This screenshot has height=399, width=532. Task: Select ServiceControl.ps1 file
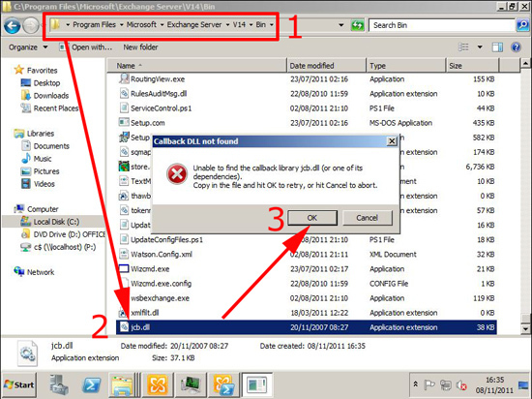(162, 108)
